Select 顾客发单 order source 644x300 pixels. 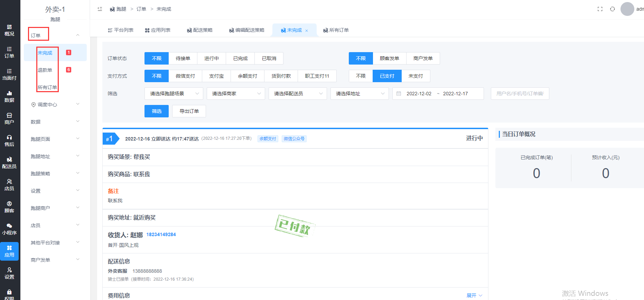(390, 58)
